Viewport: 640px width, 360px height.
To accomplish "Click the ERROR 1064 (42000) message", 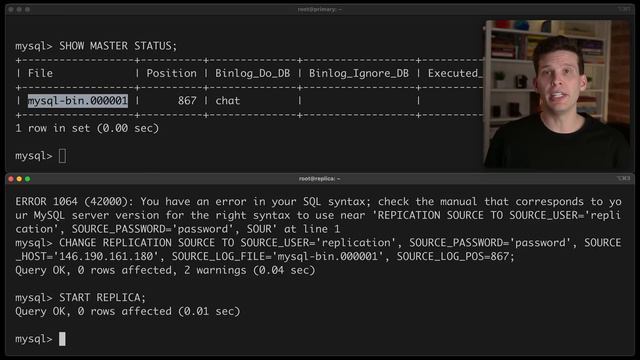I will (x=318, y=215).
